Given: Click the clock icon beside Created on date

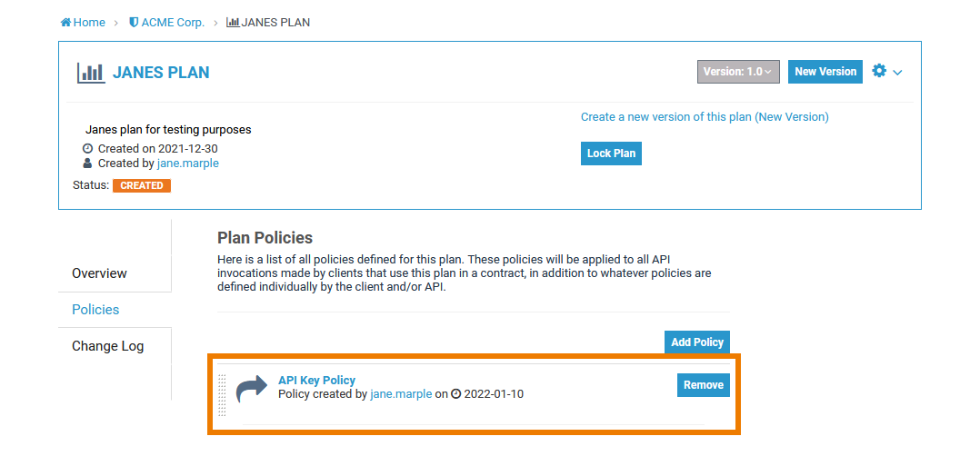Looking at the screenshot, I should [87, 149].
